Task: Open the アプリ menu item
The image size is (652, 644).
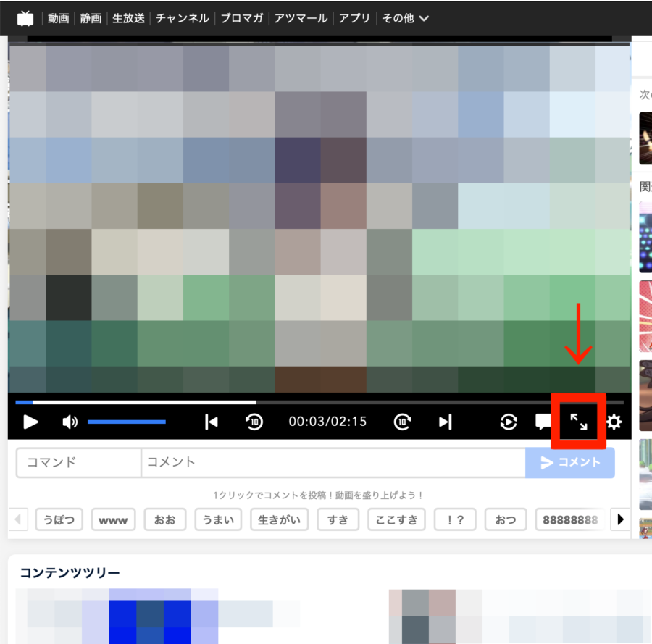Action: click(354, 18)
